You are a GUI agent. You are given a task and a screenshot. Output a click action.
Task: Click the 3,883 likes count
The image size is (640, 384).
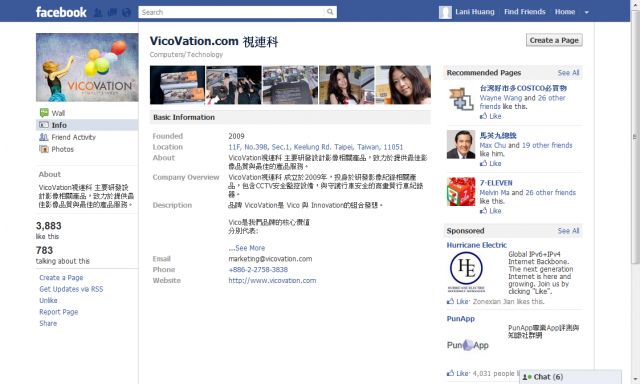[x=49, y=226]
